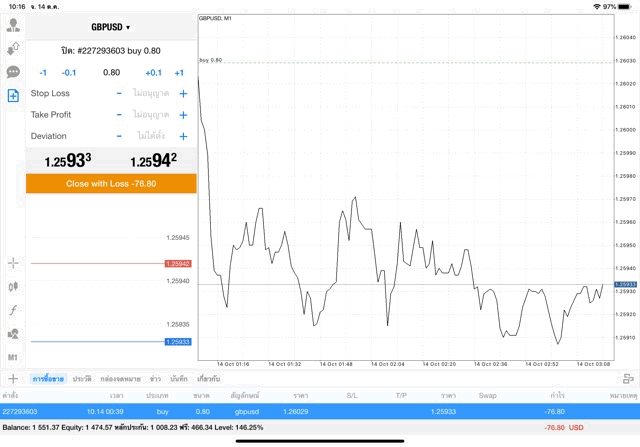
Task: Open the กล่องจดหมาย (Mailbox) tab
Action: pyautogui.click(x=120, y=379)
